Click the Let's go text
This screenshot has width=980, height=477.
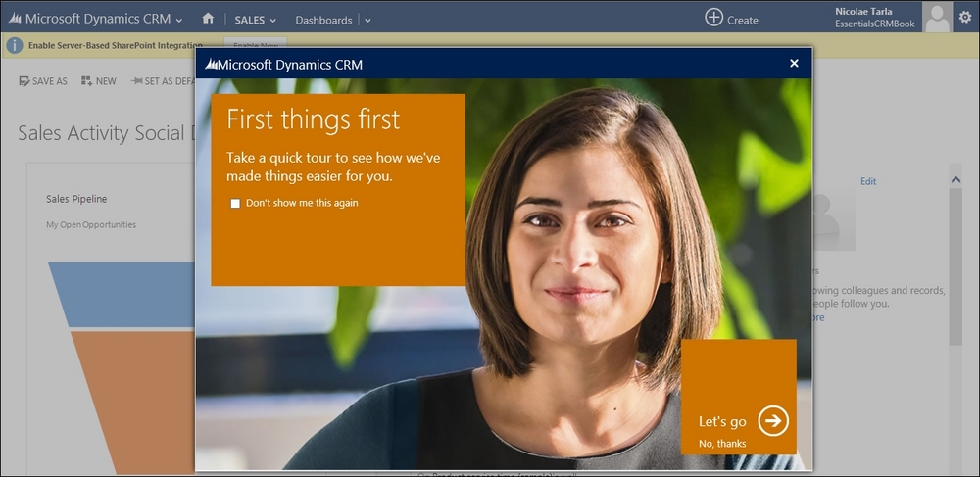pos(722,421)
